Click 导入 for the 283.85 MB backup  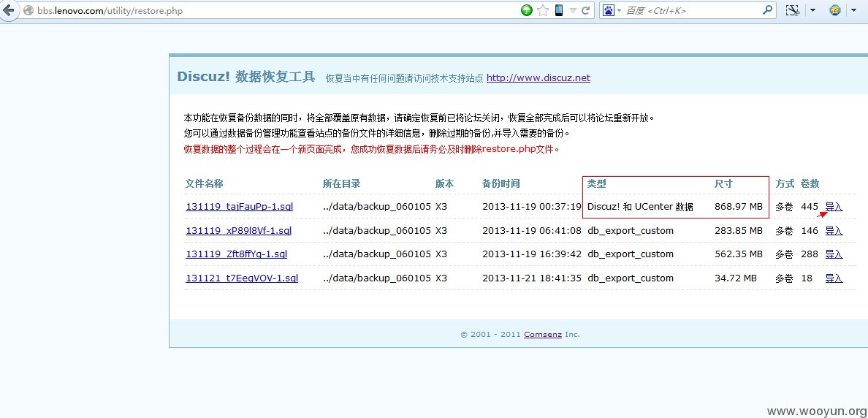834,230
